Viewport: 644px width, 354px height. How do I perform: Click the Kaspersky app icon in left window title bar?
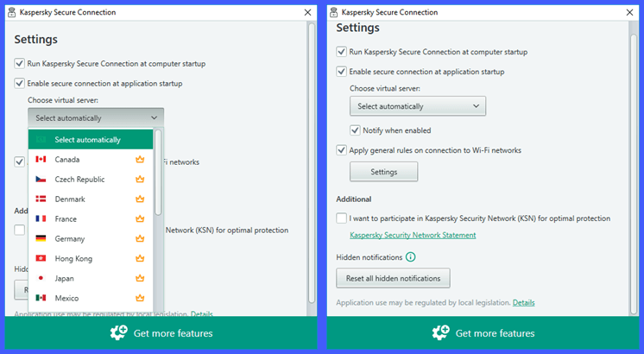[x=11, y=12]
